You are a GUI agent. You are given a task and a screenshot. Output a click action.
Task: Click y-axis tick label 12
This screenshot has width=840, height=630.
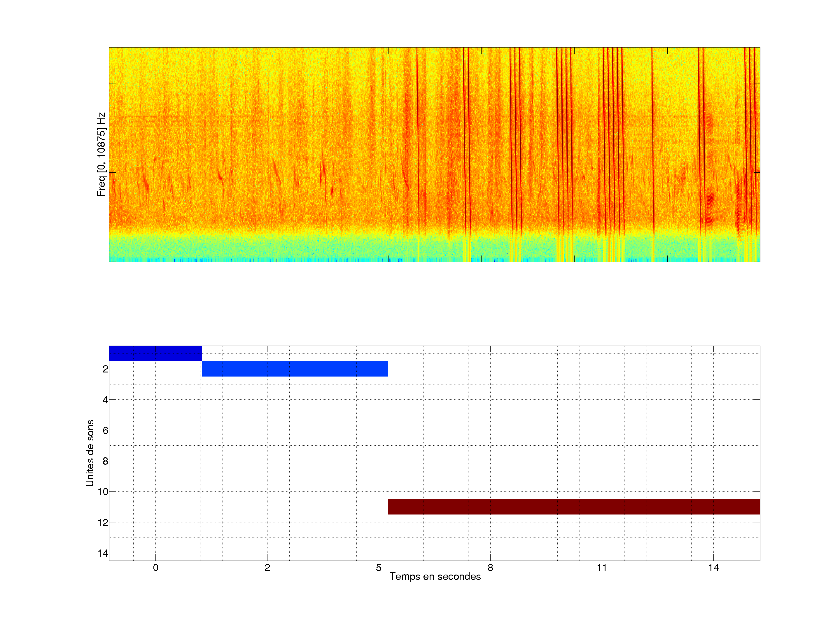(103, 523)
